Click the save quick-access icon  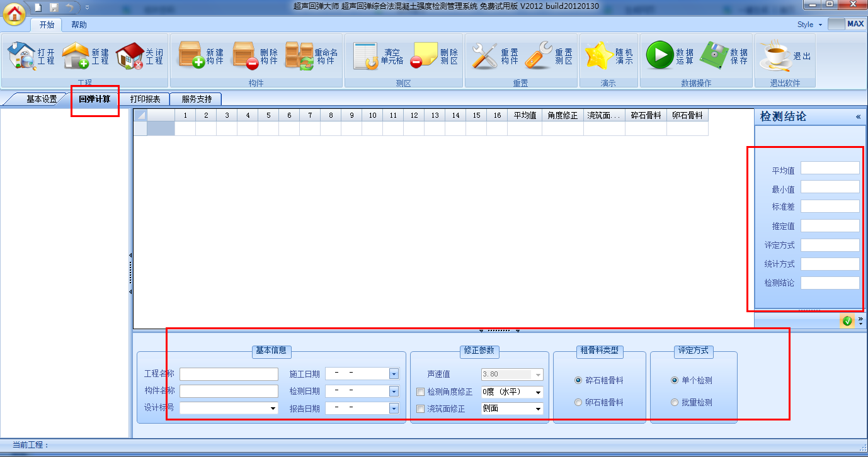(54, 7)
